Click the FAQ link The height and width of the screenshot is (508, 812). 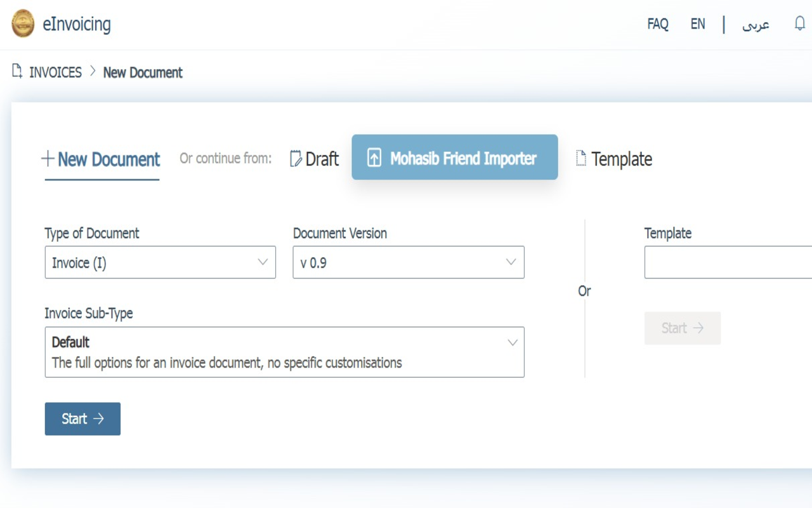coord(658,23)
